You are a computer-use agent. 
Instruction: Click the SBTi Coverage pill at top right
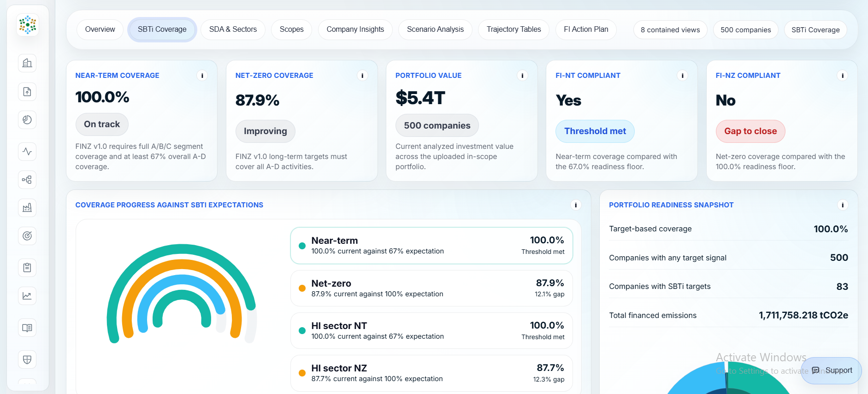(815, 30)
